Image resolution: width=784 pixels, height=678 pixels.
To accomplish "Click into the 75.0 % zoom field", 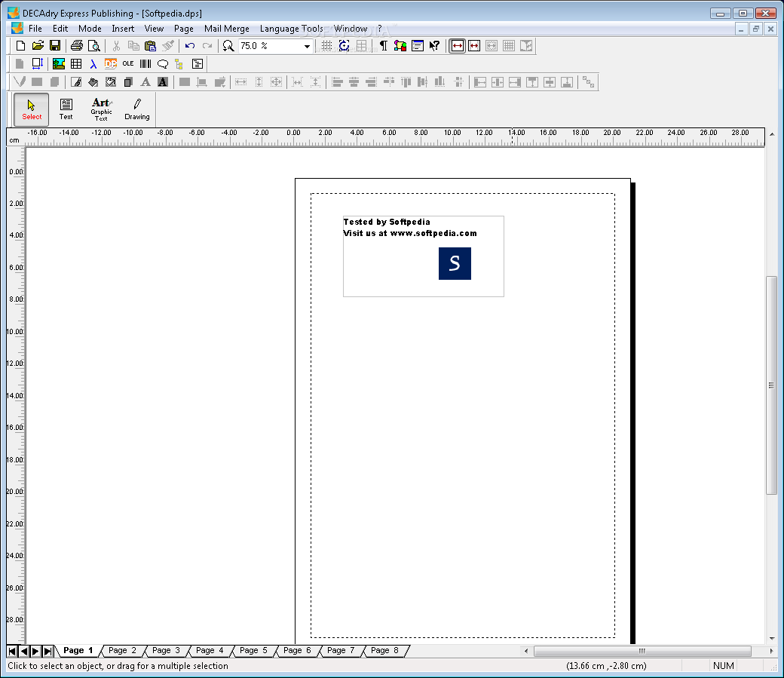I will coord(270,46).
